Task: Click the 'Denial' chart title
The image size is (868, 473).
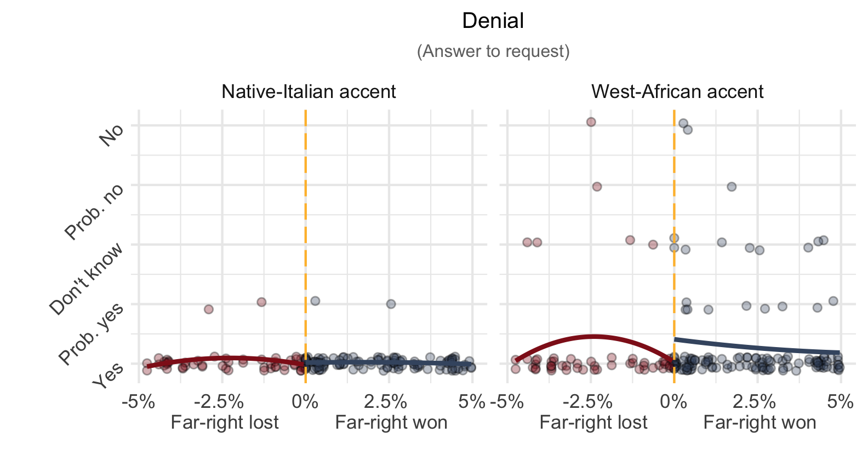Action: (x=493, y=21)
